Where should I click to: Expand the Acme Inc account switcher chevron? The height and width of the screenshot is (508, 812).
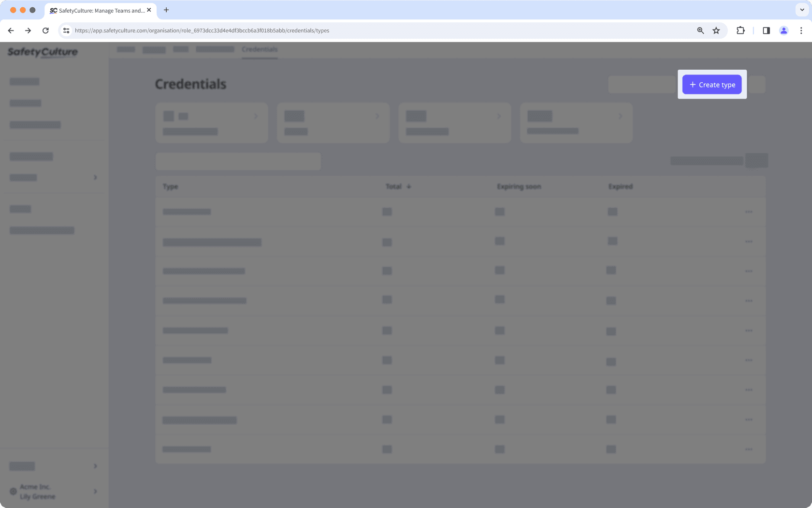pyautogui.click(x=95, y=492)
